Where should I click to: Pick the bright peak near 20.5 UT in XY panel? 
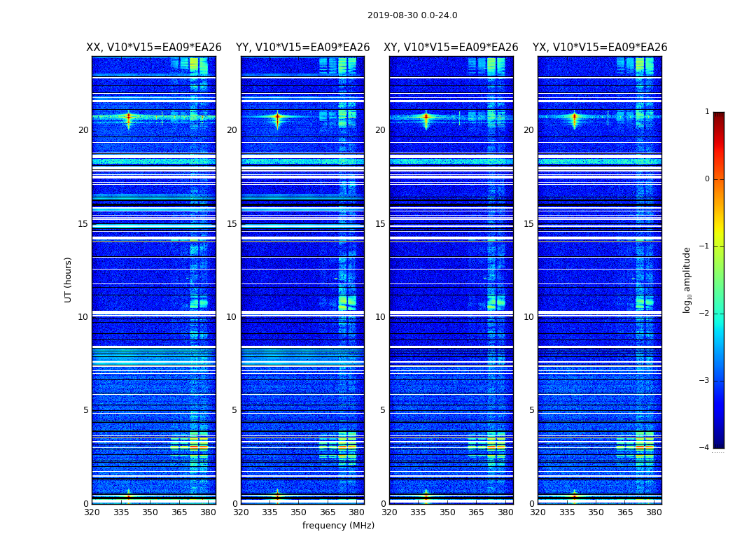pyautogui.click(x=426, y=117)
